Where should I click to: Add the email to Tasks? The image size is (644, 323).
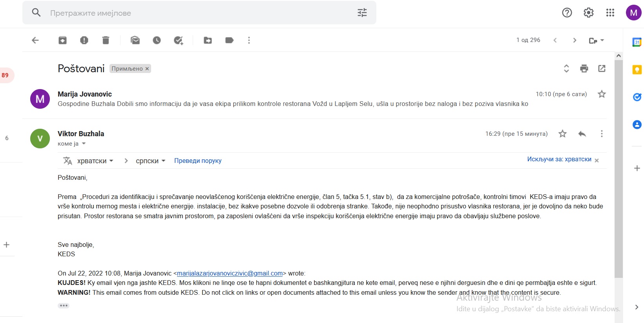tap(179, 40)
